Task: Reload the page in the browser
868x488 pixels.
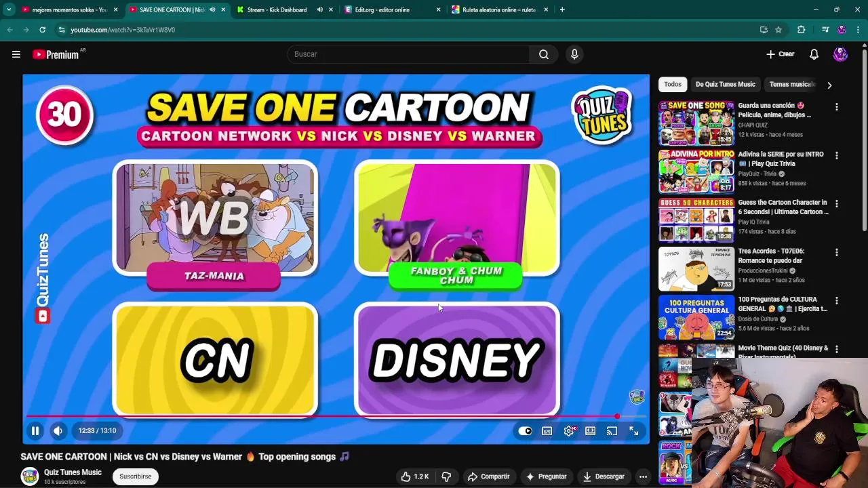Action: [x=42, y=30]
